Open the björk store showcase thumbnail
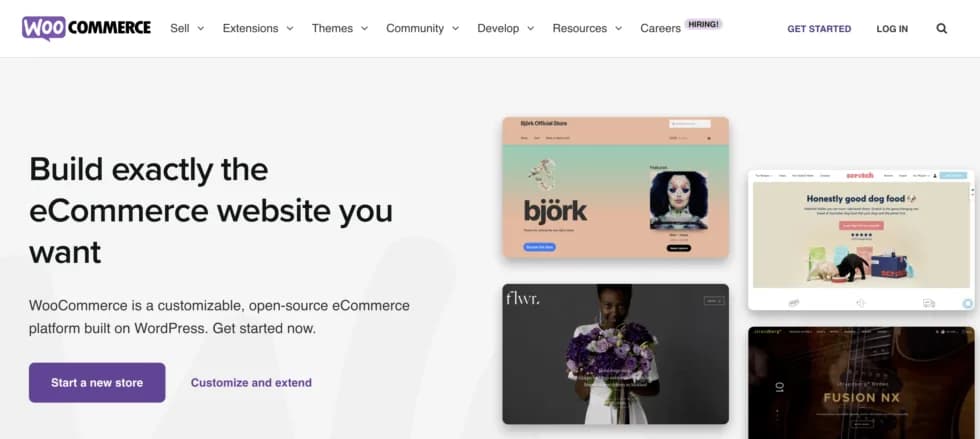This screenshot has width=980, height=439. click(616, 188)
